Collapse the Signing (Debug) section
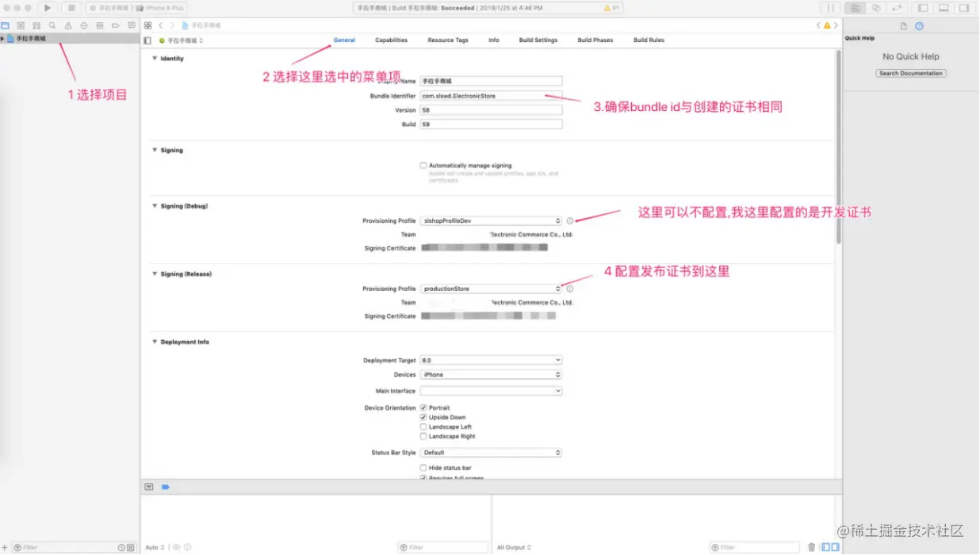Image resolution: width=980 pixels, height=555 pixels. pos(154,206)
